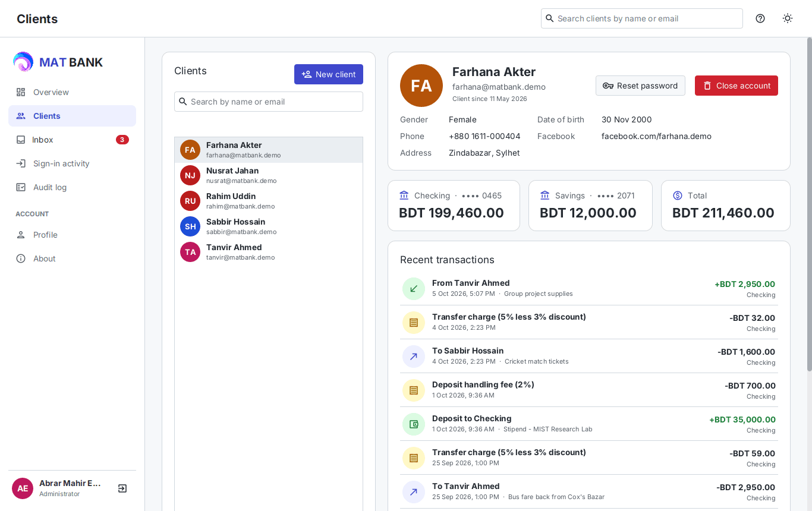Open the Profile page
This screenshot has width=812, height=511.
[x=72, y=235]
